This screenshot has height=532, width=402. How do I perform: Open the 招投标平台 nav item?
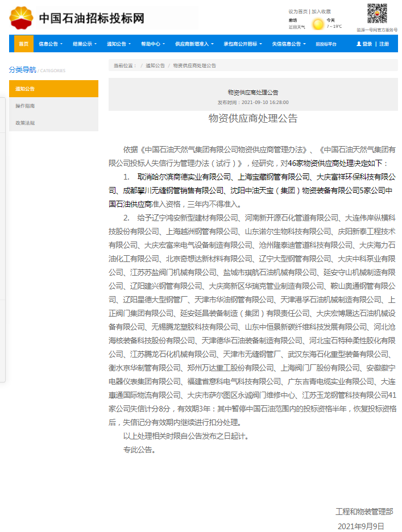(x=326, y=44)
